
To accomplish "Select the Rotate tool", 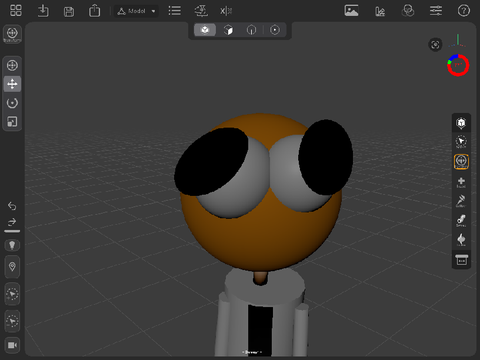I will [12, 103].
